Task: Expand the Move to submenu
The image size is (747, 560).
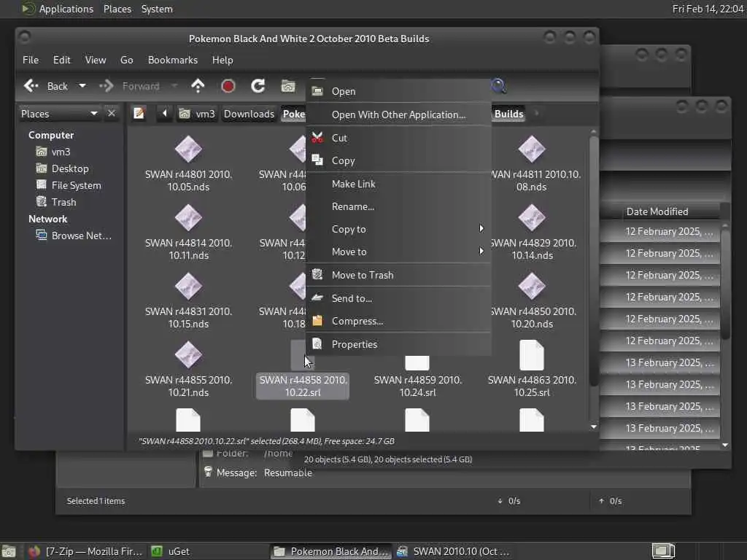Action: click(x=399, y=252)
